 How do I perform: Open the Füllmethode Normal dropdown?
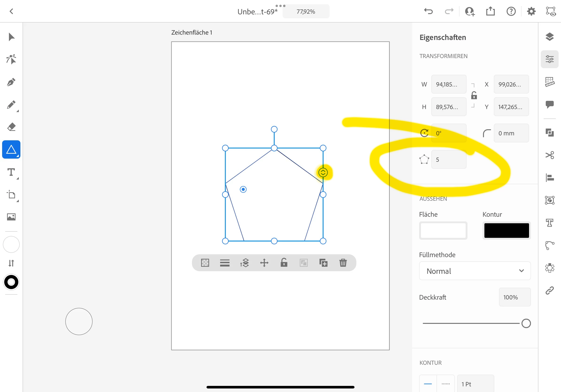click(475, 271)
